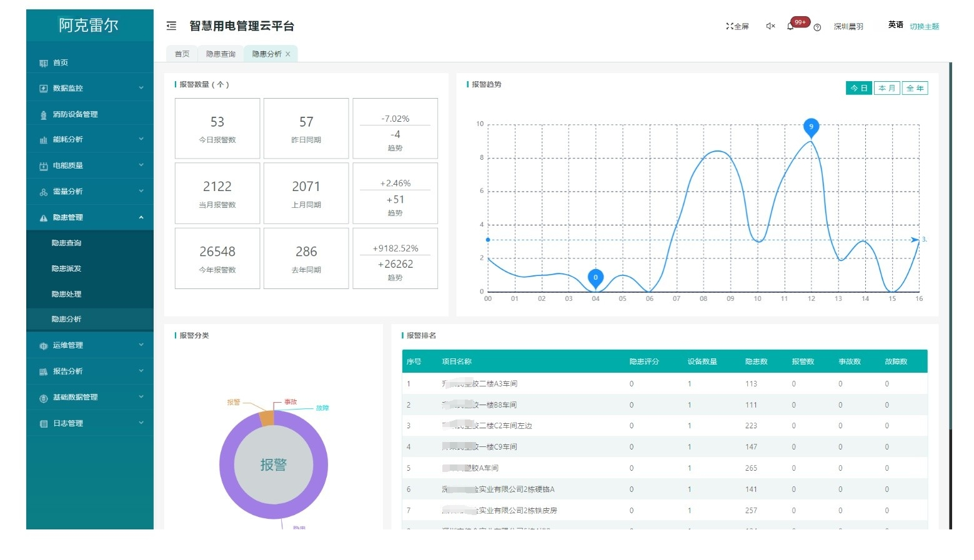Click row 3 二楼C2车间左边 project name
Screen dimensions: 974x560
487,426
